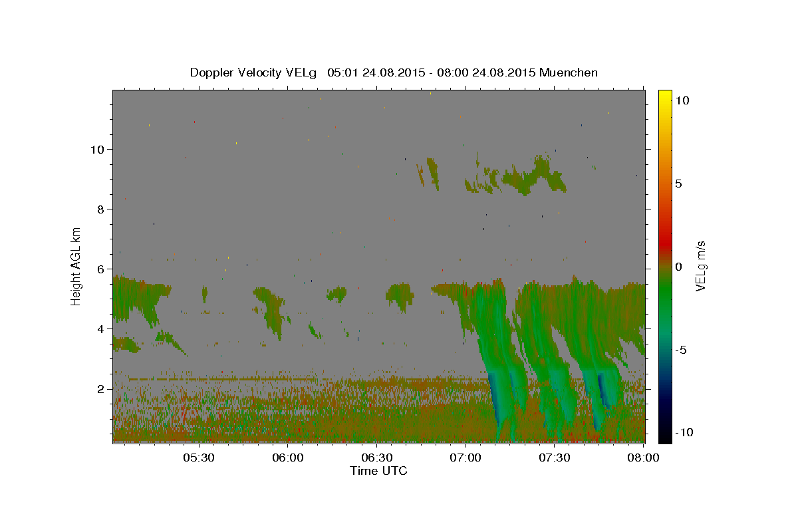This screenshot has width=798, height=532.
Task: Click the 06:00 time tick label
Action: tap(287, 458)
